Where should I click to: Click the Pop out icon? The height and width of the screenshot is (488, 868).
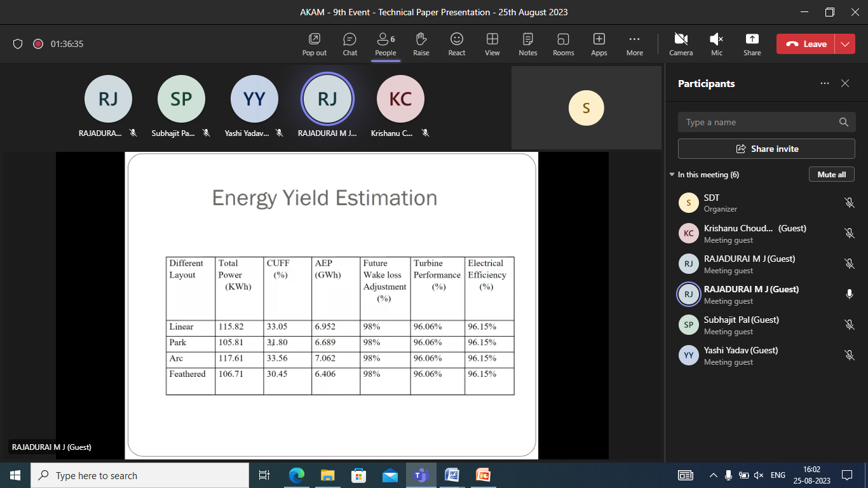coord(314,43)
